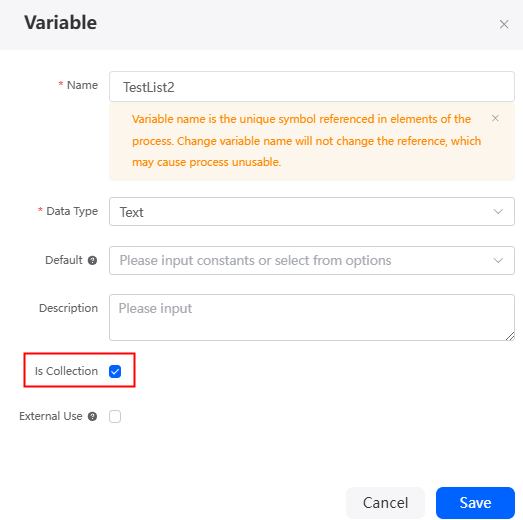Save the variable
The width and height of the screenshot is (523, 520).
pyautogui.click(x=475, y=503)
